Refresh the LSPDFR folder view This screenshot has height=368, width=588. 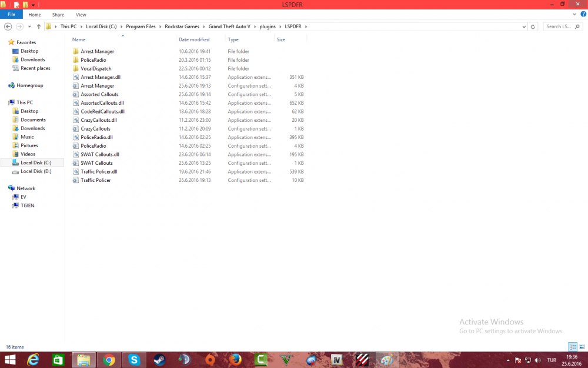click(533, 26)
